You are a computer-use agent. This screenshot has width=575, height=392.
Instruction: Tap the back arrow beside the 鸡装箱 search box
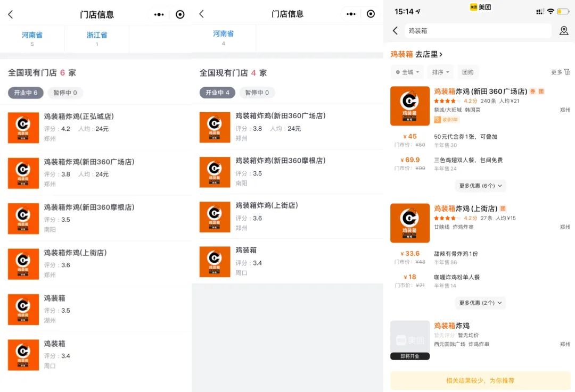tap(395, 31)
